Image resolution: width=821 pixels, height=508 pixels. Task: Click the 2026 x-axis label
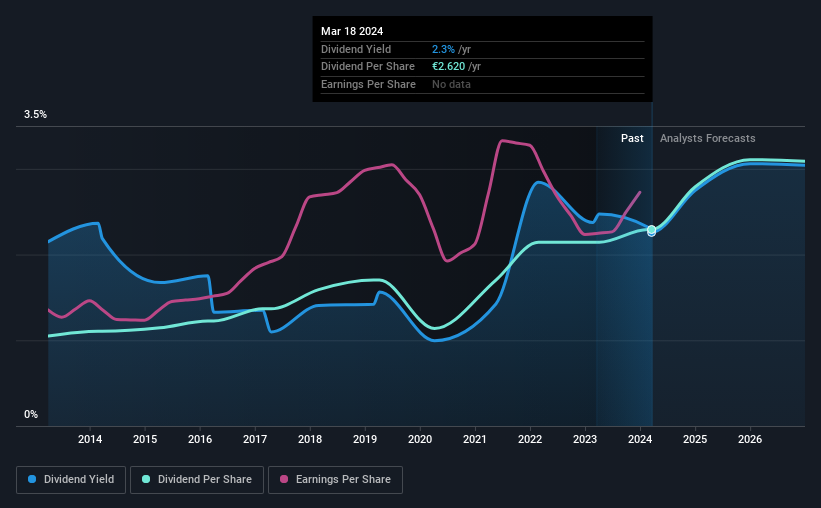[x=750, y=439]
